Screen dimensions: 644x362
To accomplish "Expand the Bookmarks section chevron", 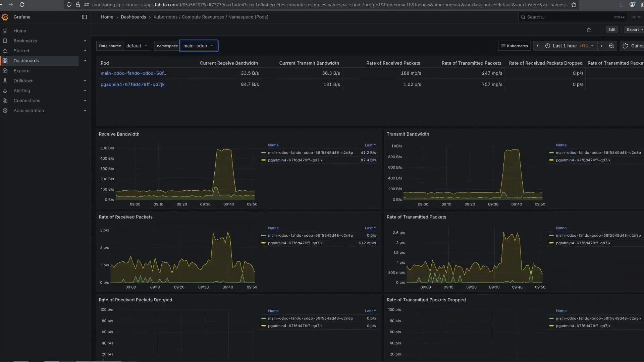I will point(85,41).
